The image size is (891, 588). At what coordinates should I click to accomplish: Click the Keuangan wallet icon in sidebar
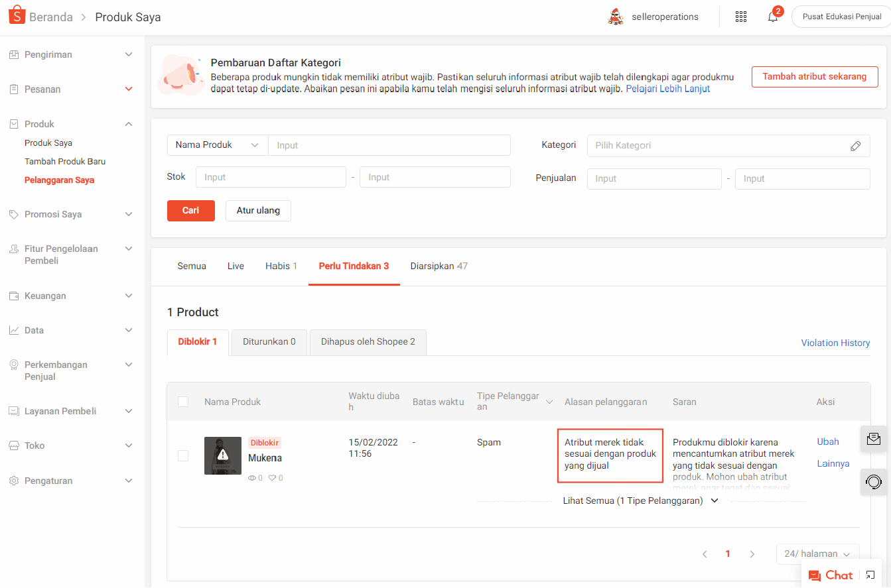coord(14,295)
